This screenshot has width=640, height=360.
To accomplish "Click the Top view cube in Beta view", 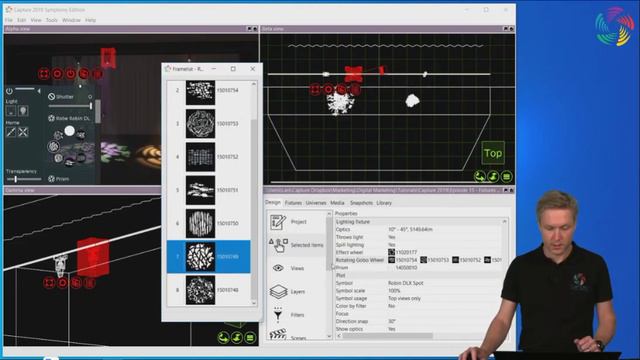I will (493, 153).
